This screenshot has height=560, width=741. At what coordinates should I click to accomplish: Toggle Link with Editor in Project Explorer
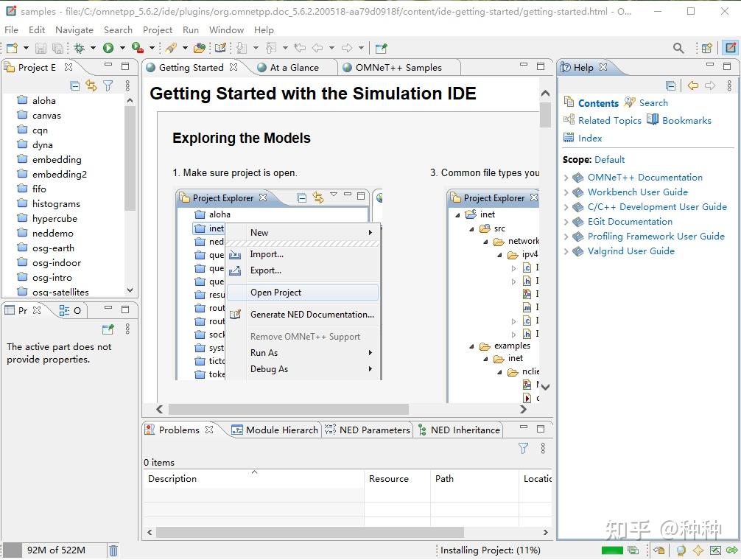pos(91,85)
